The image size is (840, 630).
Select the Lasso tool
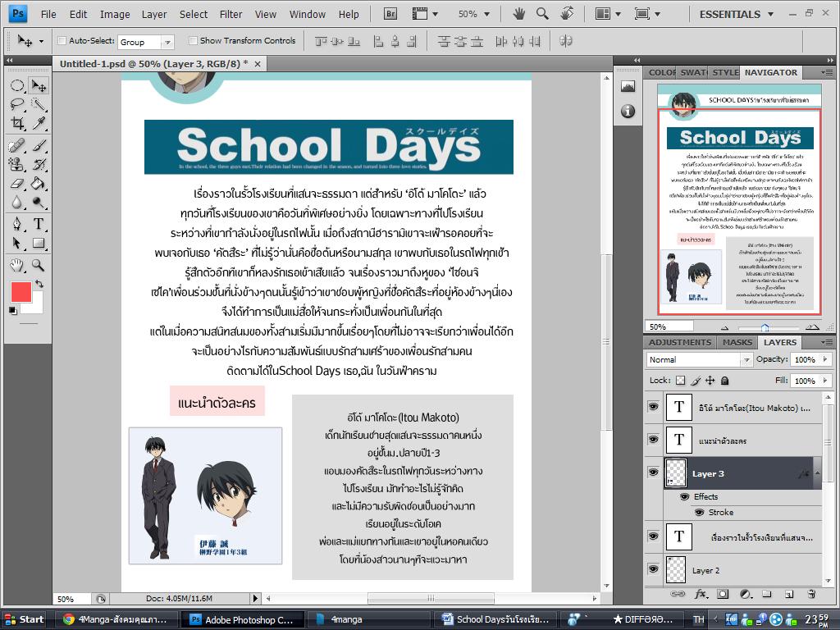[x=17, y=104]
